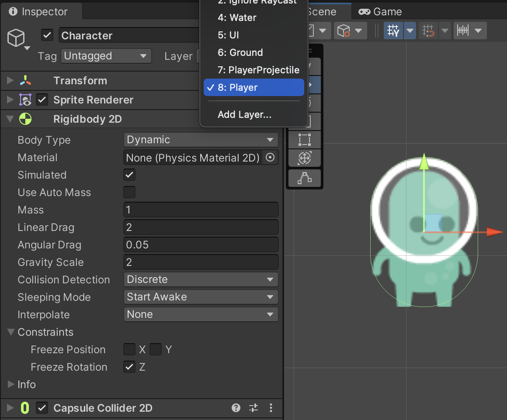Toggle the Y-axis grid visibility icon
The height and width of the screenshot is (420, 507).
click(x=393, y=31)
